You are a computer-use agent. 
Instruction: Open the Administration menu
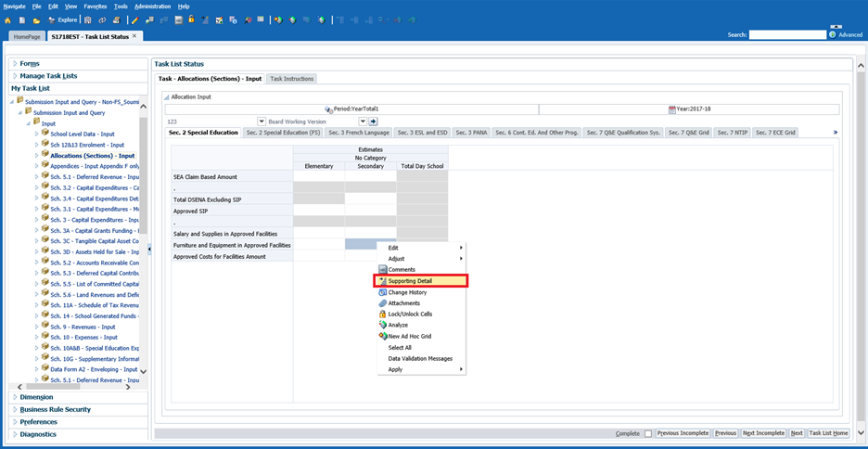pyautogui.click(x=152, y=6)
